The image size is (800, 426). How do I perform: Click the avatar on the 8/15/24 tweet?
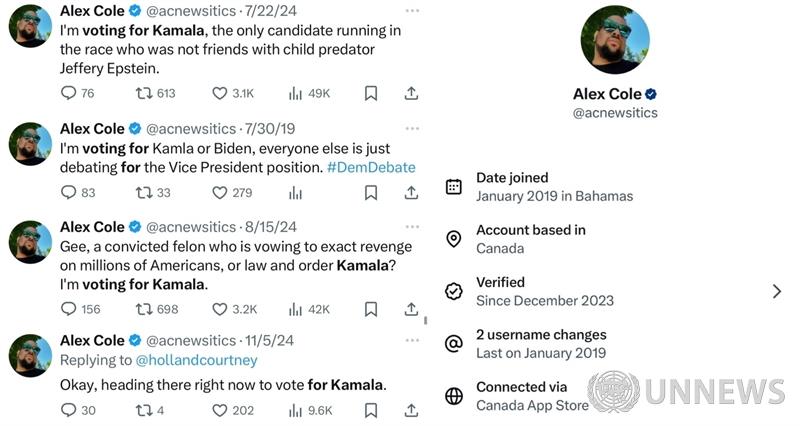[x=30, y=242]
